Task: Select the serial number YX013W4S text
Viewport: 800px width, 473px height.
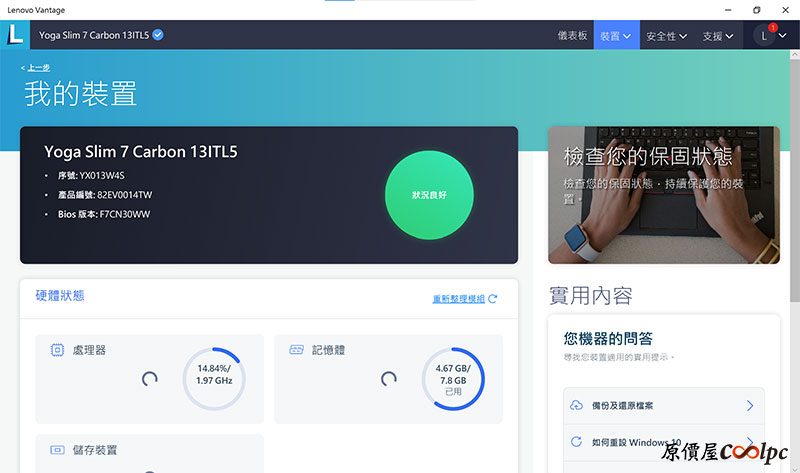Action: (102, 176)
